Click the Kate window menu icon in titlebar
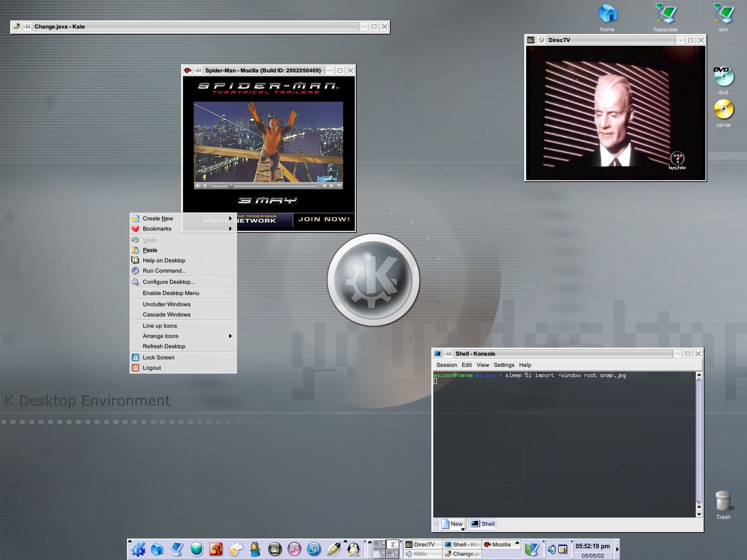The width and height of the screenshot is (747, 560). pyautogui.click(x=16, y=27)
